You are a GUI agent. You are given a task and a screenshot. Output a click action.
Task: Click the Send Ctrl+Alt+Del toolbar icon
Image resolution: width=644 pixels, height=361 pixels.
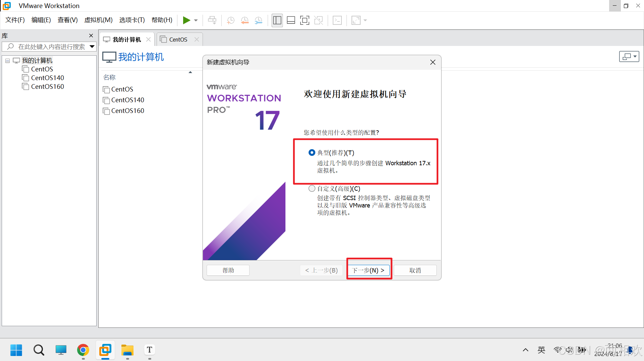tap(212, 20)
